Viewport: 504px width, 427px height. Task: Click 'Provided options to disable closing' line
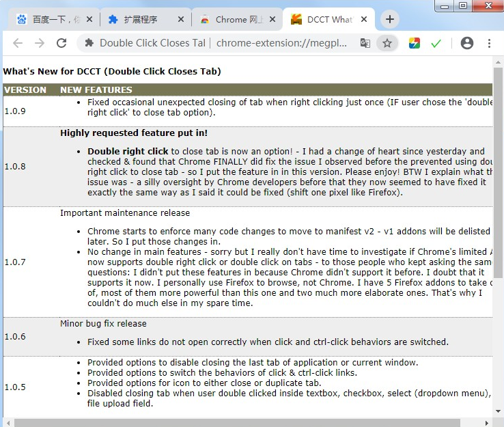(253, 362)
